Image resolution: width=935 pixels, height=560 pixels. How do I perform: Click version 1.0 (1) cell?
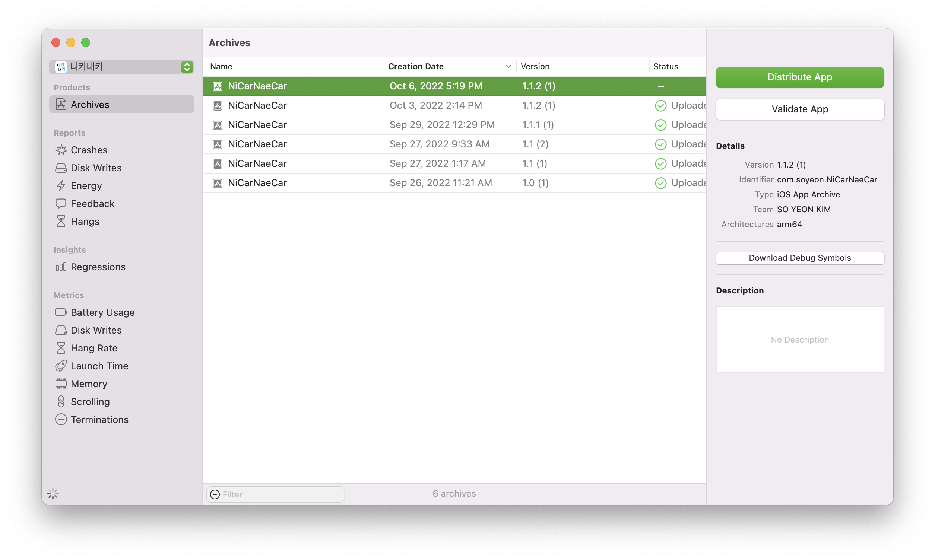point(535,183)
